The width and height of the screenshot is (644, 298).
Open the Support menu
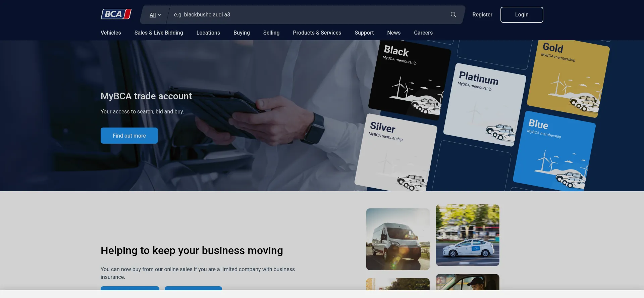coord(364,33)
